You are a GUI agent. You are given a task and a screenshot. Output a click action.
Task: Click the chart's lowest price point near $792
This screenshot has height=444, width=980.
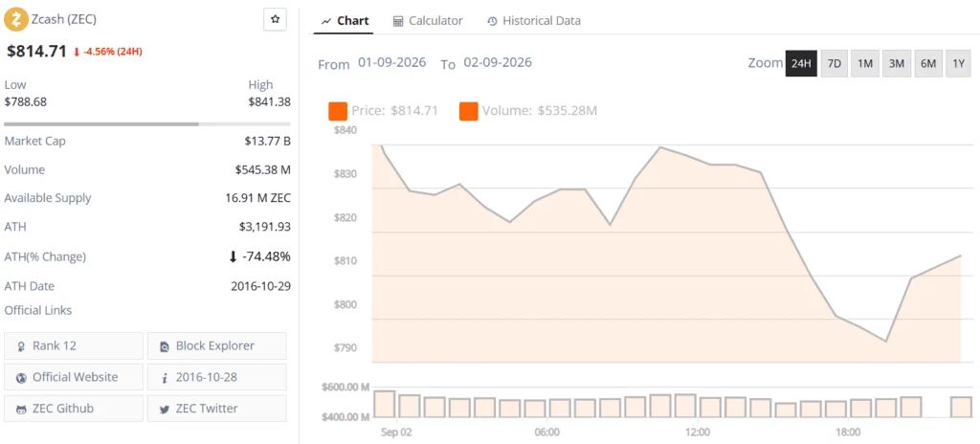886,341
